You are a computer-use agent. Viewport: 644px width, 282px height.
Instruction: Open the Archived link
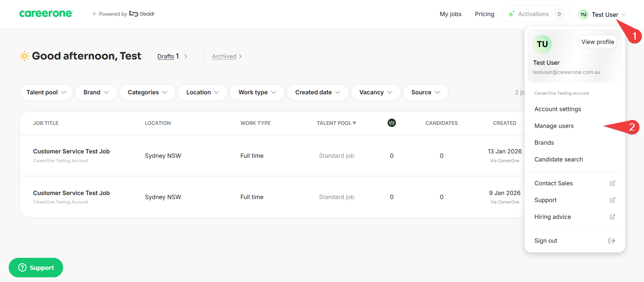224,56
